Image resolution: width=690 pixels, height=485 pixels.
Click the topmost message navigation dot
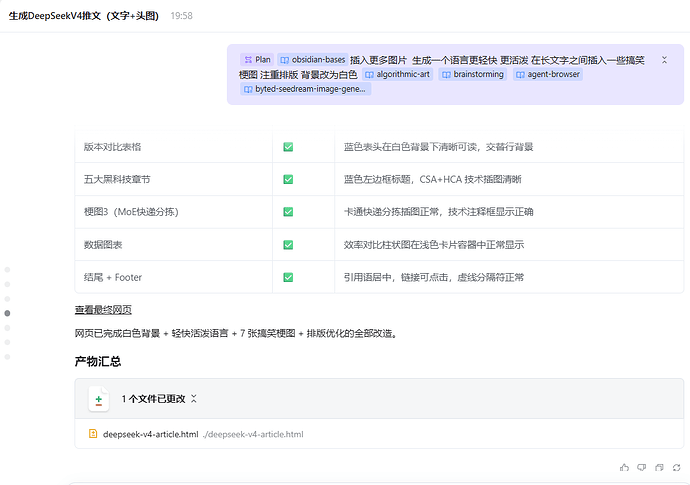(8, 270)
